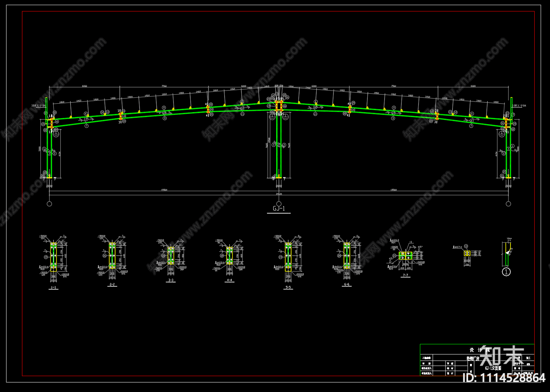Select the 设计院 title block heading
Screen dimensions: 550x392
(480, 350)
